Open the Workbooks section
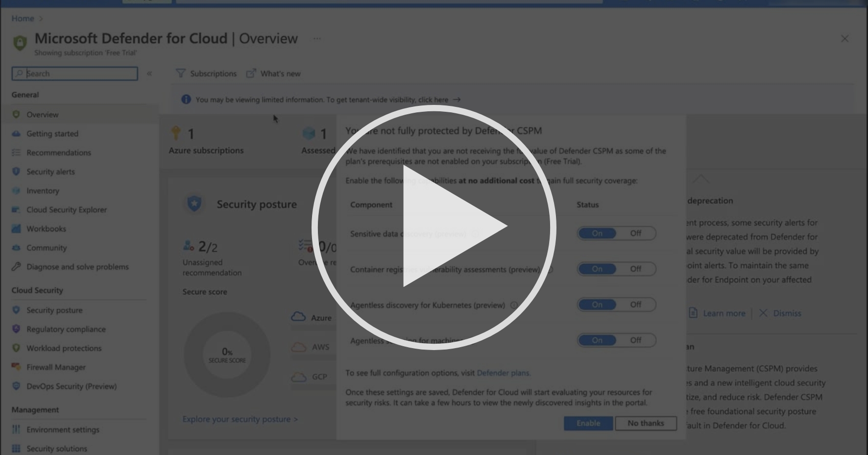 (x=46, y=228)
